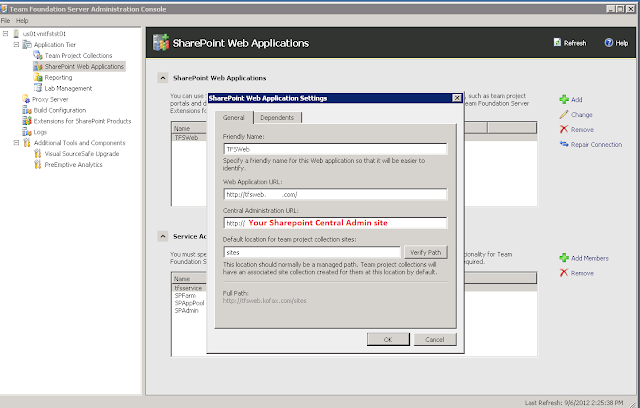Image resolution: width=640 pixels, height=408 pixels.
Task: Click the Application Tier tree icon
Action: point(27,44)
